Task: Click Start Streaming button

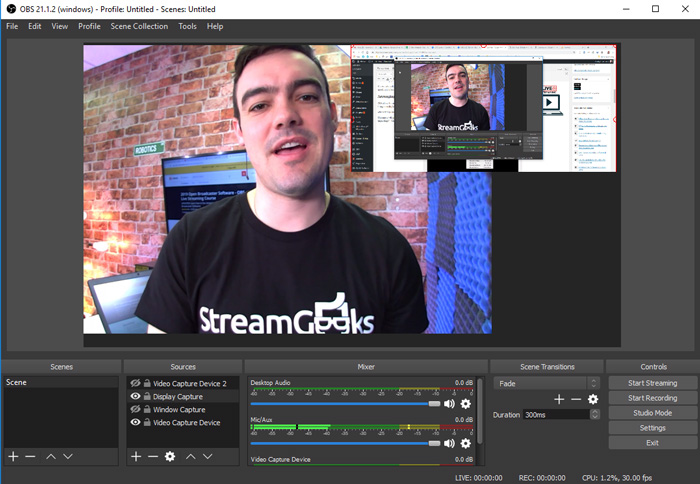Action: [653, 383]
